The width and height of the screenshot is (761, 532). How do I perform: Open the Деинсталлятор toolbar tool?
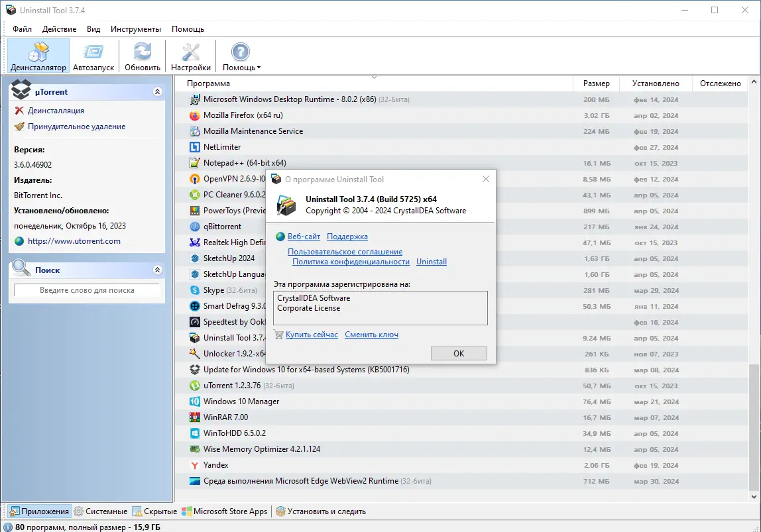[x=38, y=56]
